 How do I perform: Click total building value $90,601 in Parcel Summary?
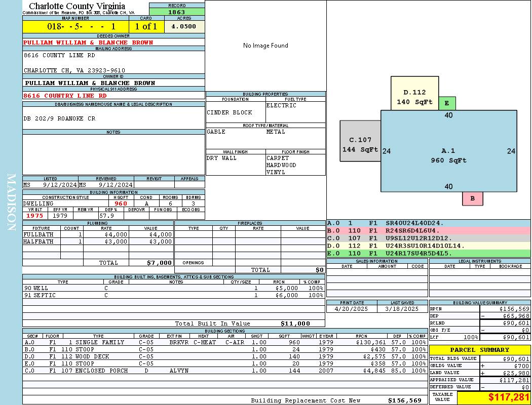(x=516, y=358)
